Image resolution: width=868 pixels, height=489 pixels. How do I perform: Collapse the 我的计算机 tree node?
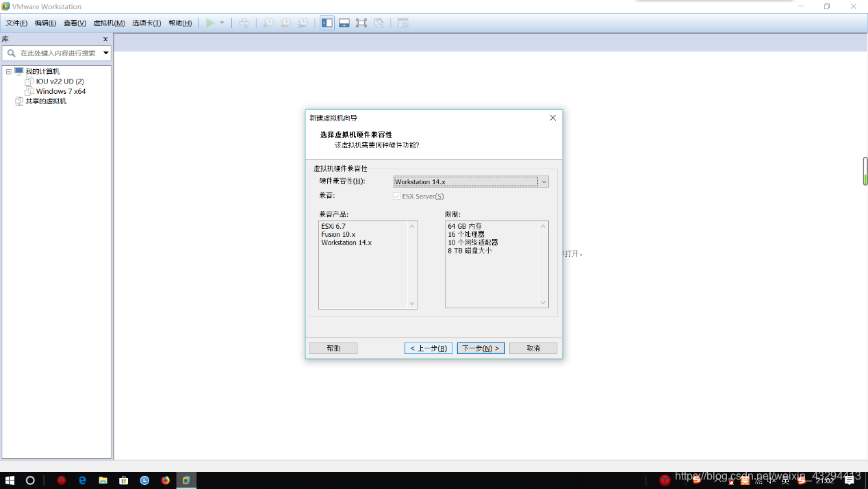point(9,71)
